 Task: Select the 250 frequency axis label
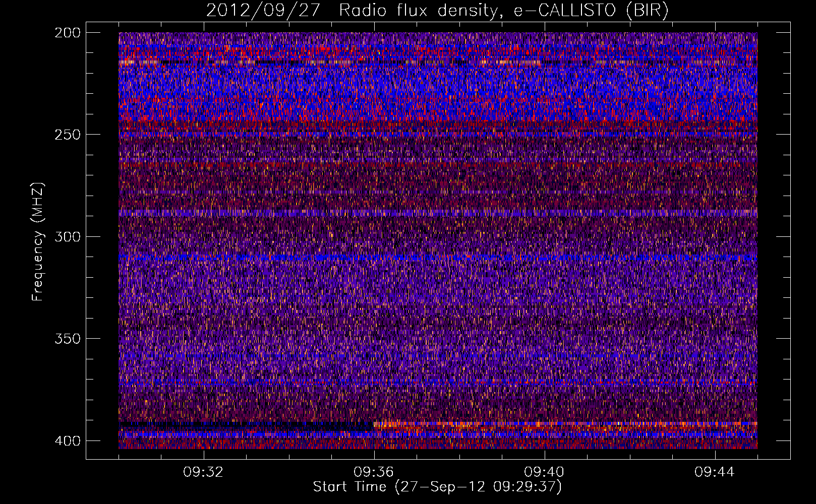pyautogui.click(x=67, y=135)
